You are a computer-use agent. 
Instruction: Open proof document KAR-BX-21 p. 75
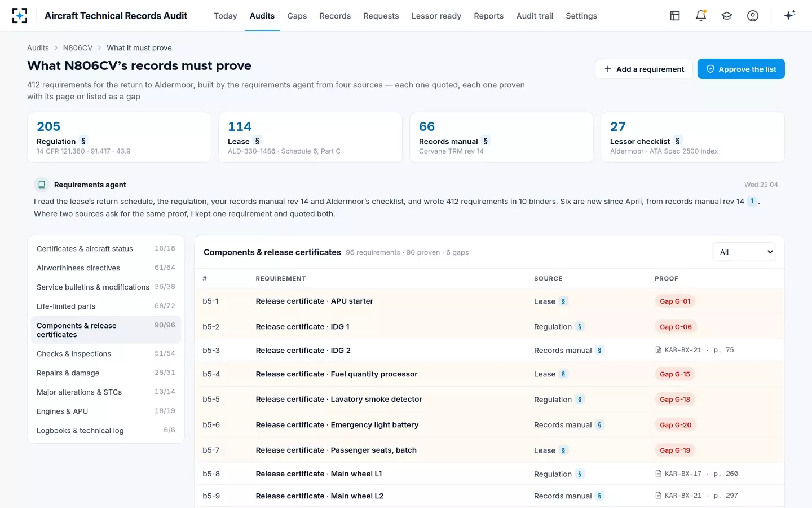tap(695, 351)
